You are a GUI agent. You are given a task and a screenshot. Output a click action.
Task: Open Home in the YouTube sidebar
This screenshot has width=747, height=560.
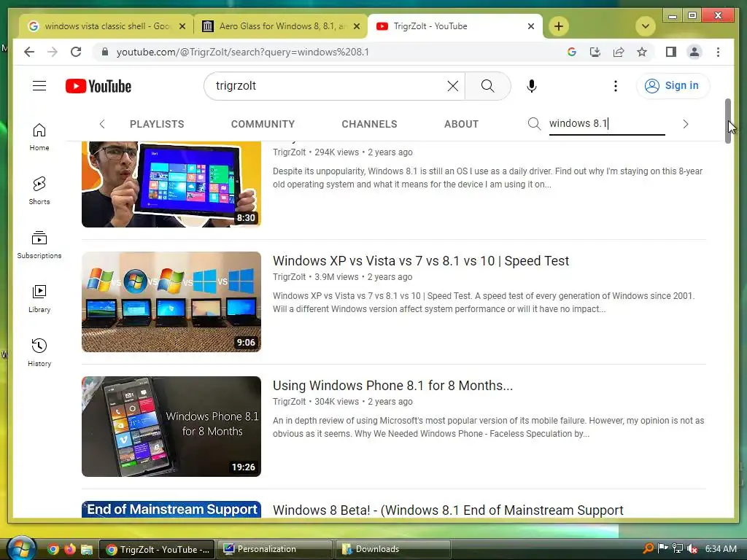39,137
